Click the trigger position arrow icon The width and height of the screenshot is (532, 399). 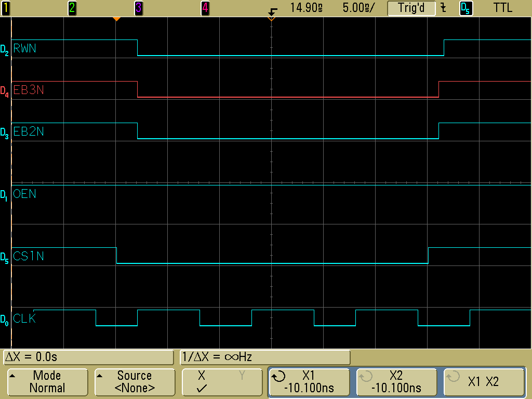pyautogui.click(x=273, y=10)
